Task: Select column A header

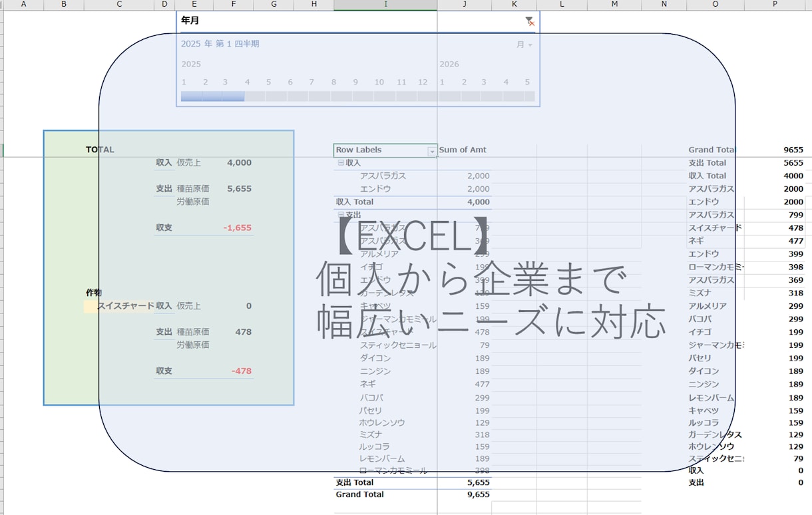Action: [23, 5]
